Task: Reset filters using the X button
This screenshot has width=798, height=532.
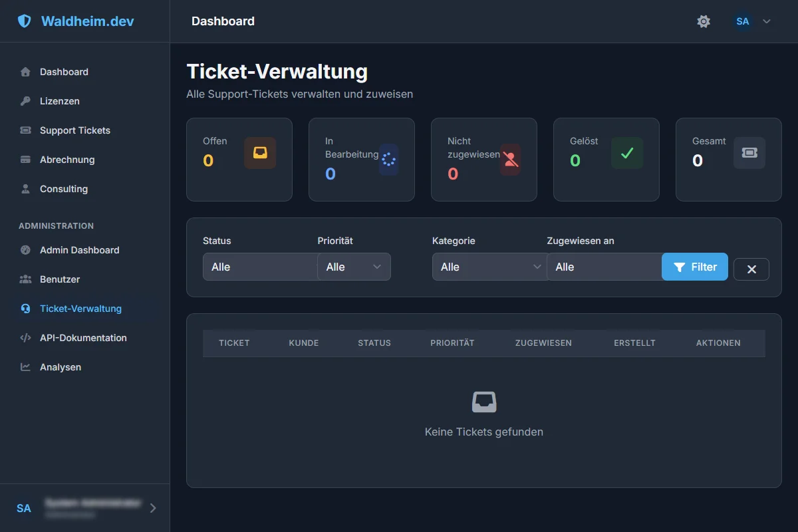Action: point(751,269)
